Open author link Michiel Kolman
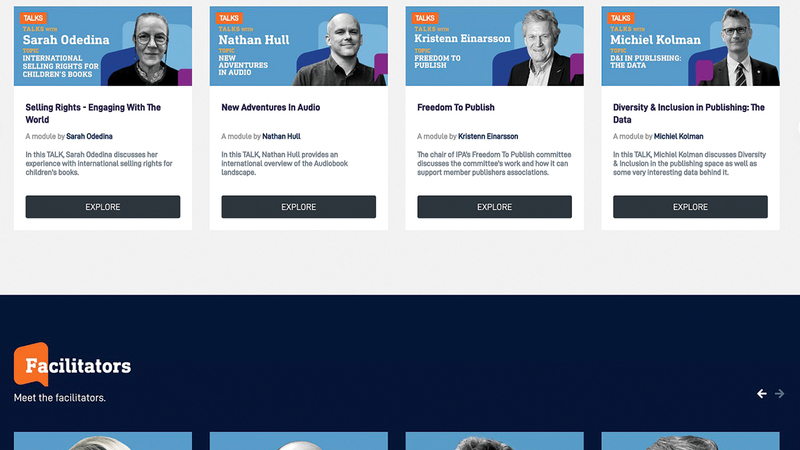This screenshot has width=800, height=450. coord(679,136)
